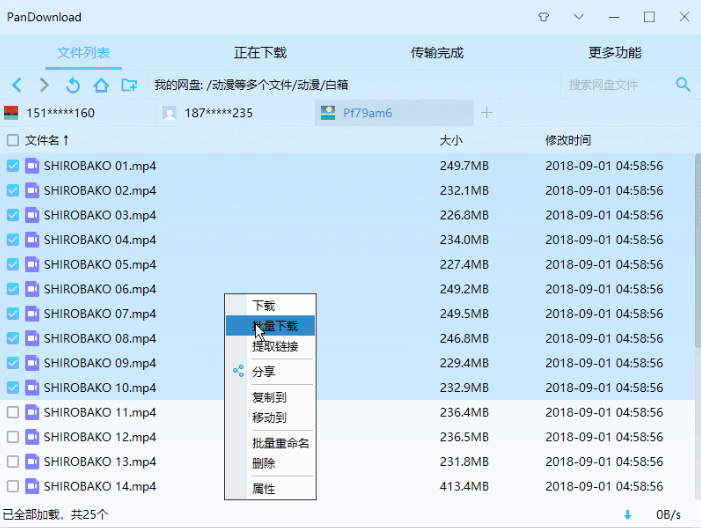Uncheck SHIROBAKO 01.mp4

tap(13, 166)
